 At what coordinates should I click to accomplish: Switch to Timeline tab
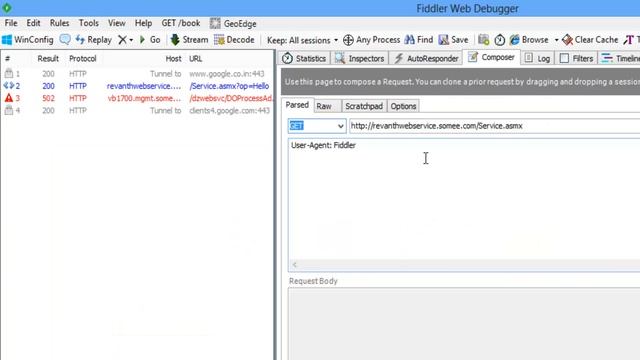coord(620,58)
